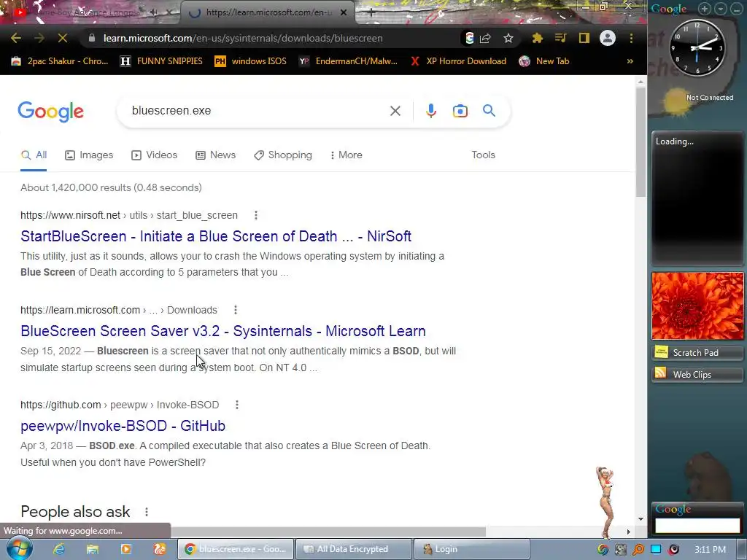Screen dimensions: 747x560
Task: Start a voice search with microphone
Action: click(430, 111)
